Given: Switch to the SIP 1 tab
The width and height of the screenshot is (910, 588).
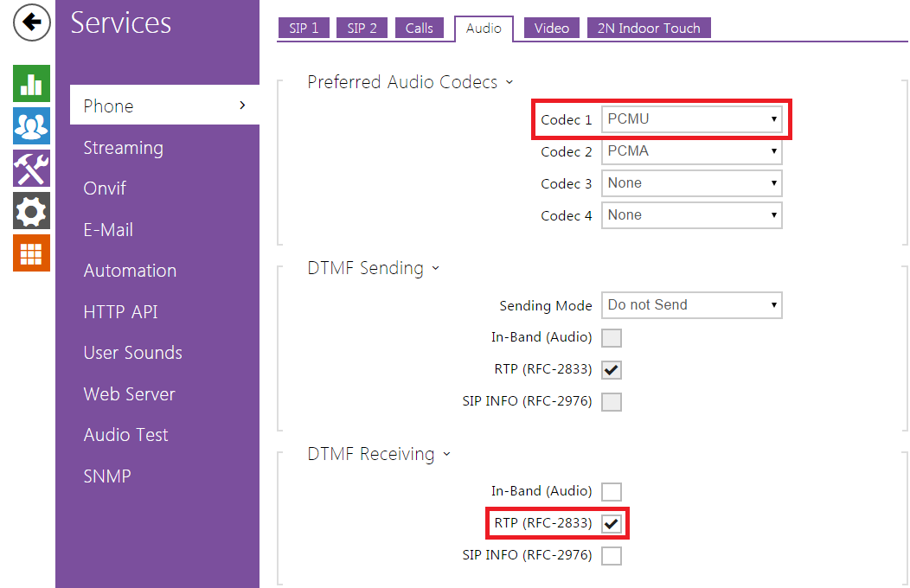Looking at the screenshot, I should point(304,28).
